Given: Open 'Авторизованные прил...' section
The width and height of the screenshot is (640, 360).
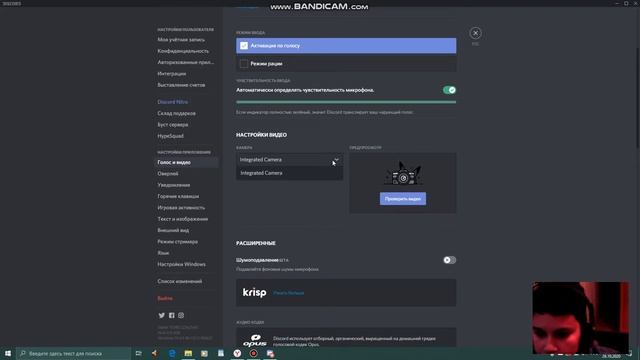Looking at the screenshot, I should (186, 62).
